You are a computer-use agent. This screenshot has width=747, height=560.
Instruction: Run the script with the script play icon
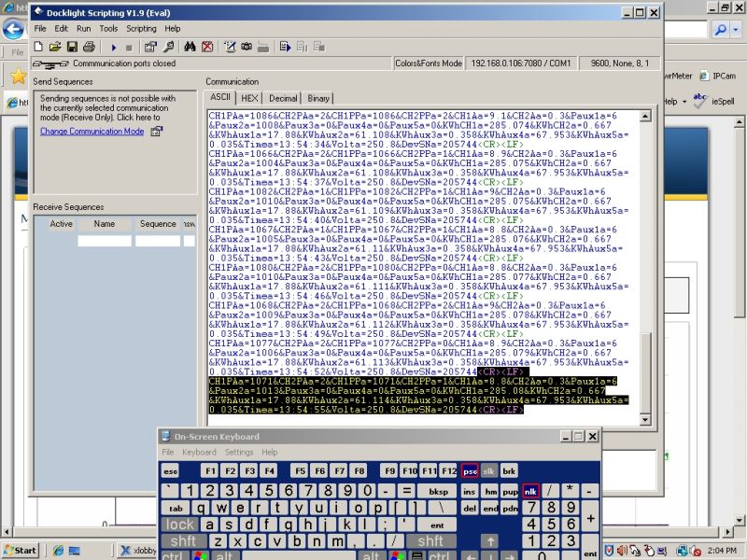click(x=286, y=47)
